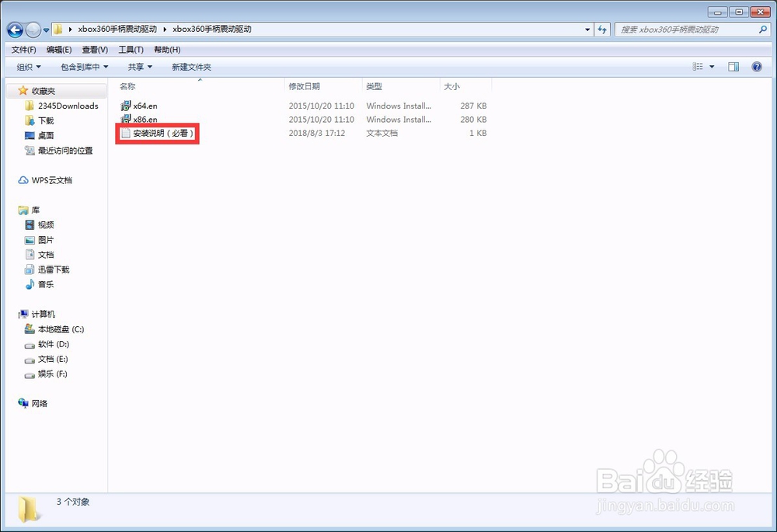Open the 图片 library
The image size is (777, 532).
pos(39,240)
